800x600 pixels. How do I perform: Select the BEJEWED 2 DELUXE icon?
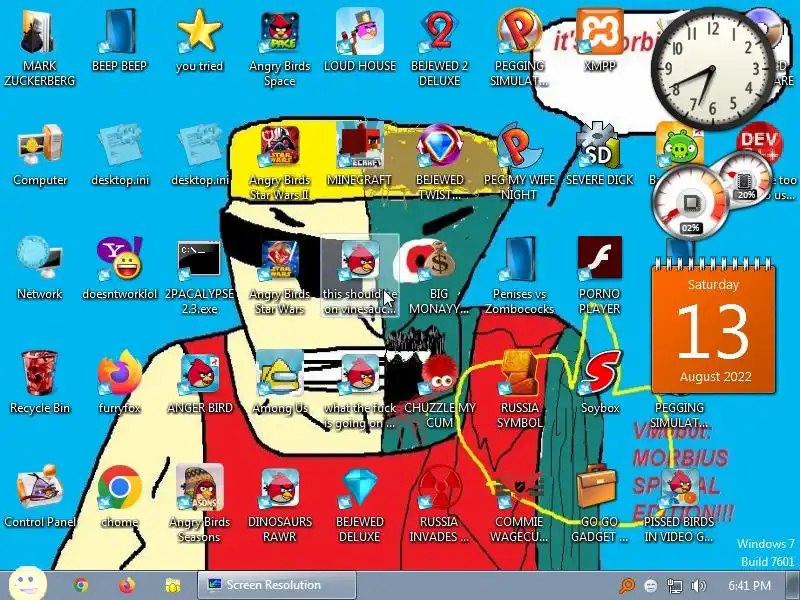(439, 47)
